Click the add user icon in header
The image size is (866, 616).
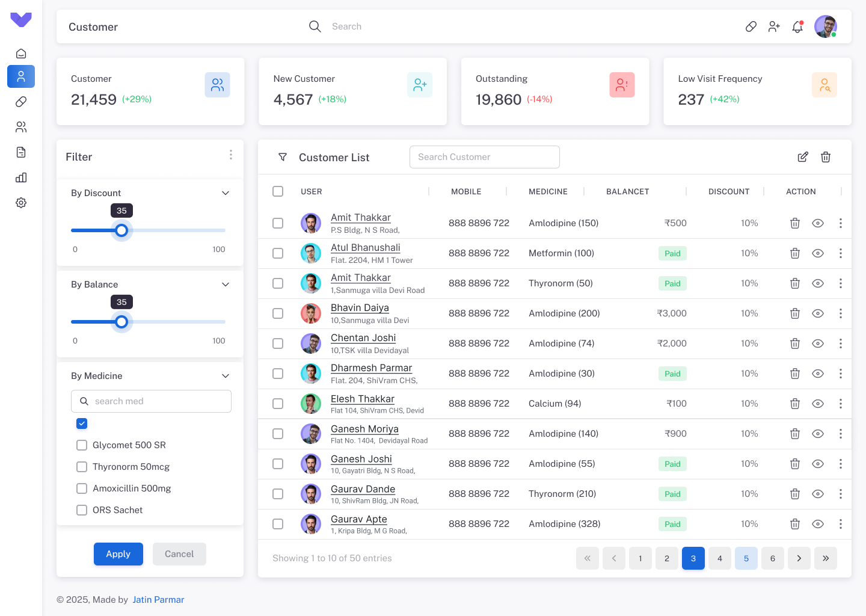tap(774, 27)
